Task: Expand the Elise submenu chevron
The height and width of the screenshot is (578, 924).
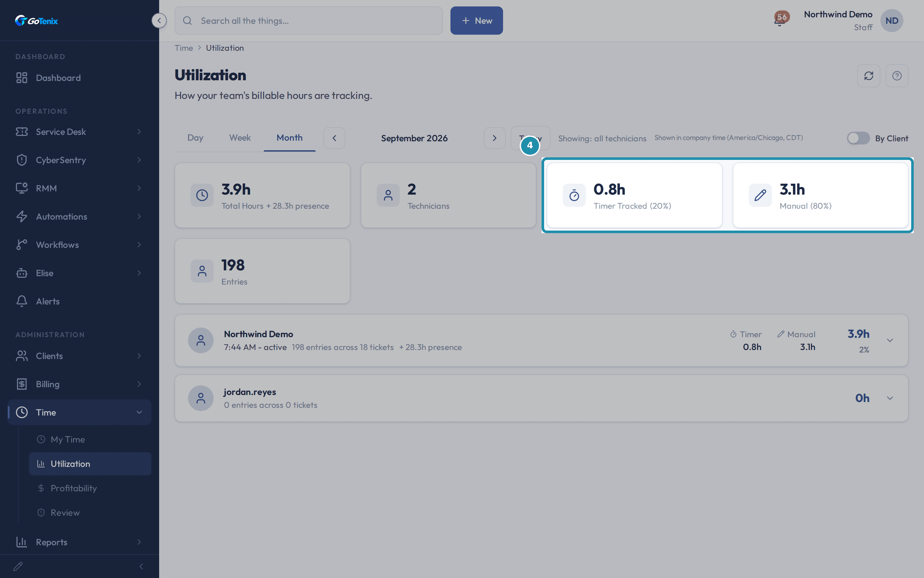Action: [139, 273]
